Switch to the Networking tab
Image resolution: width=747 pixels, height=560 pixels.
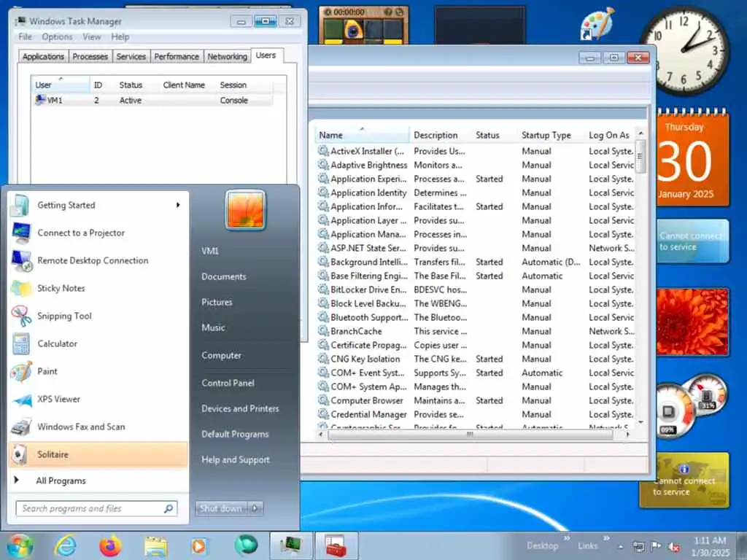click(228, 56)
